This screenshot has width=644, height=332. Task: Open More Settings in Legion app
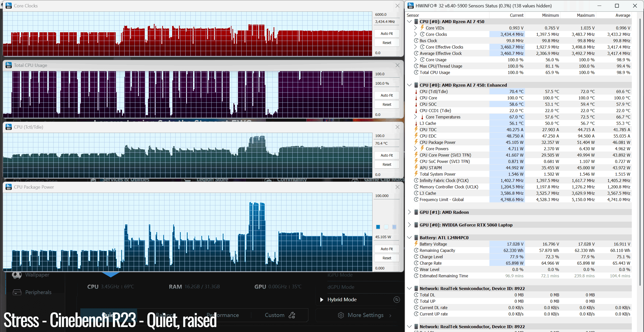click(365, 315)
